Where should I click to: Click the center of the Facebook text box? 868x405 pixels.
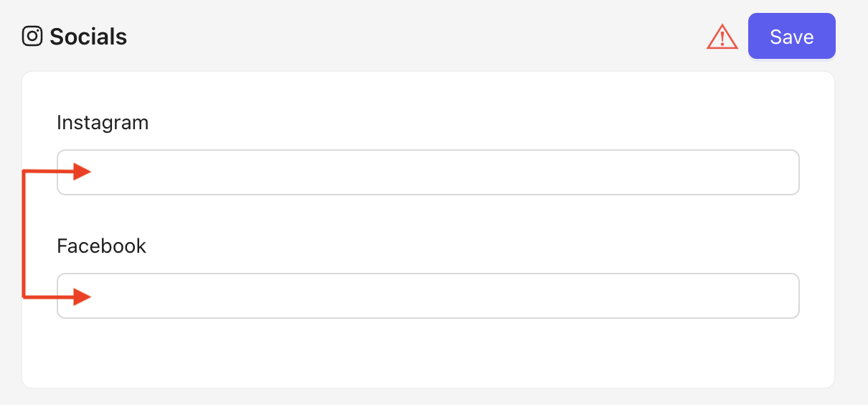coord(428,296)
